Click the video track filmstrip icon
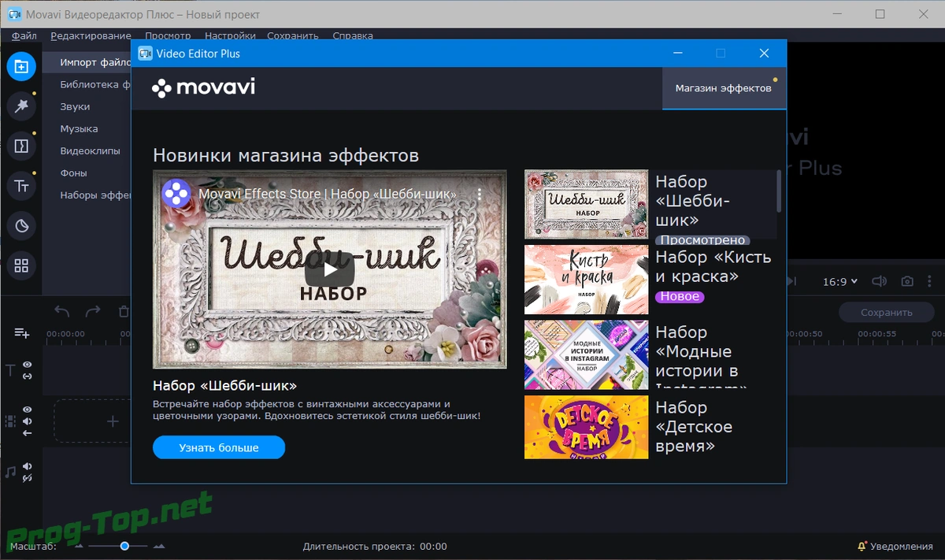The height and width of the screenshot is (560, 945). [10, 421]
